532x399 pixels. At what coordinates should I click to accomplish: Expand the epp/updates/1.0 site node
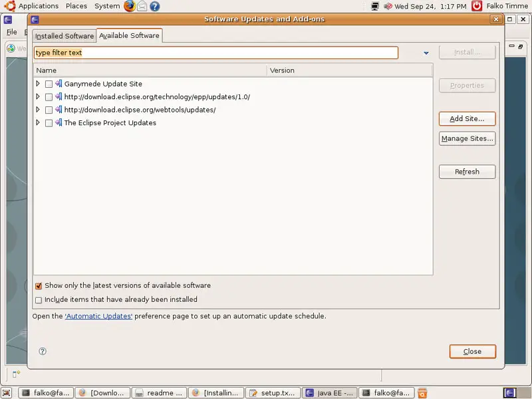[x=38, y=96]
